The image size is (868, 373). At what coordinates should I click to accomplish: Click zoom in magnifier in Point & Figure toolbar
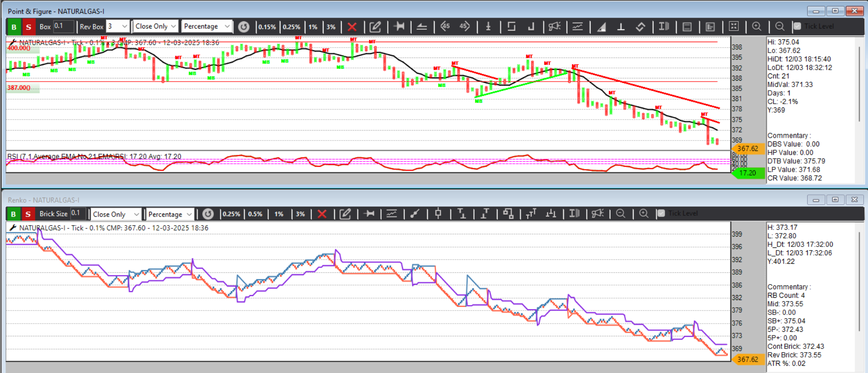[x=757, y=26]
